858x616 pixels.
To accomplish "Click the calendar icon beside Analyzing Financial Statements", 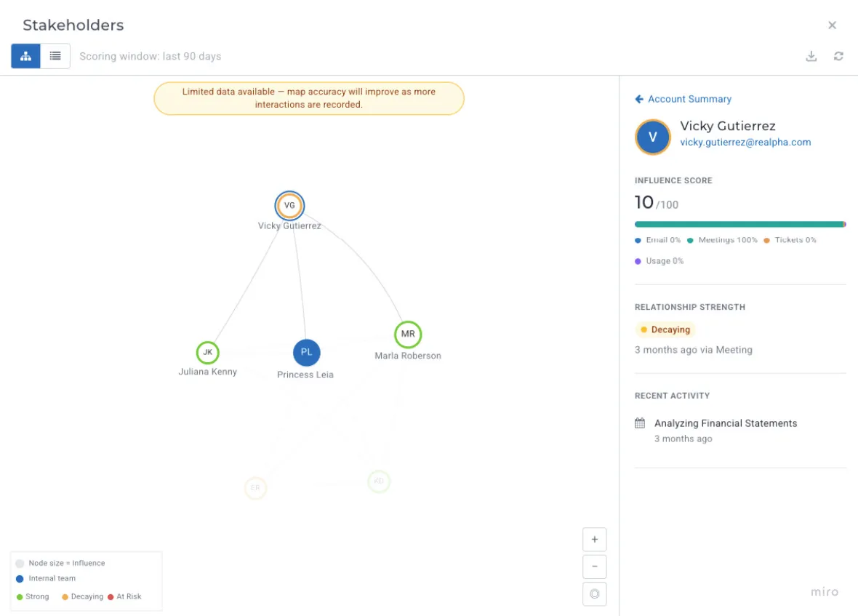I will point(640,423).
